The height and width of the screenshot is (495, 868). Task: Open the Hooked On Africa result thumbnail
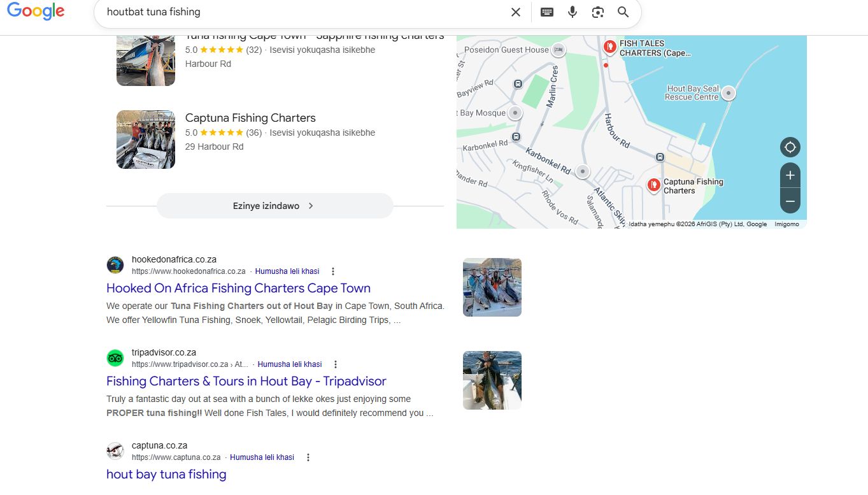coord(492,287)
